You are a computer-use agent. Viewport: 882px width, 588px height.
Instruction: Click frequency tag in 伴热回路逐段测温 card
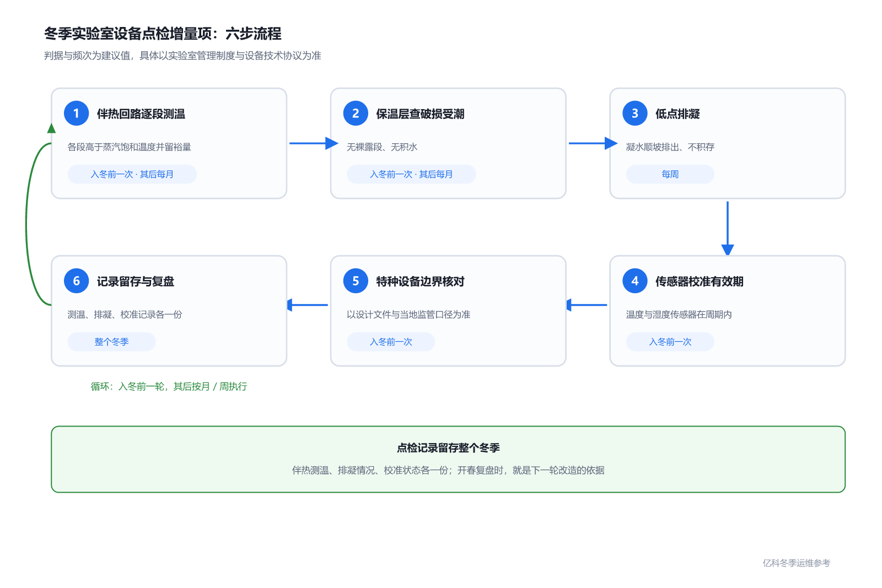pos(132,174)
